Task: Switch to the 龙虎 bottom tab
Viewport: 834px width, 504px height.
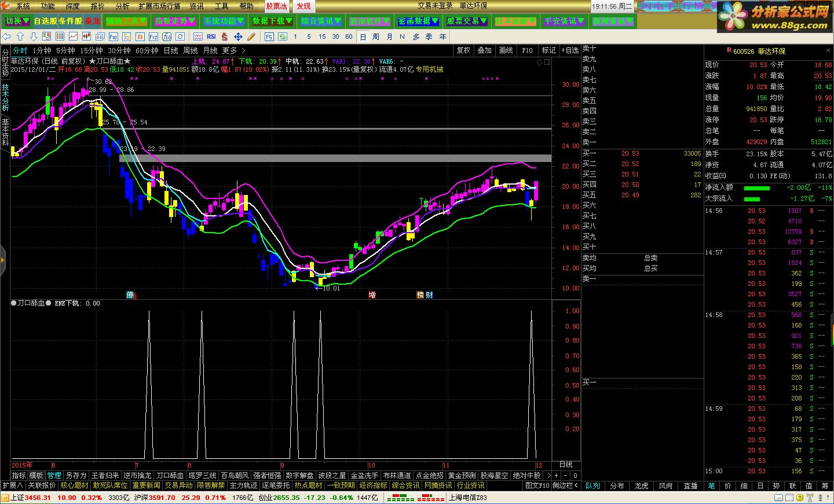Action: click(x=641, y=485)
